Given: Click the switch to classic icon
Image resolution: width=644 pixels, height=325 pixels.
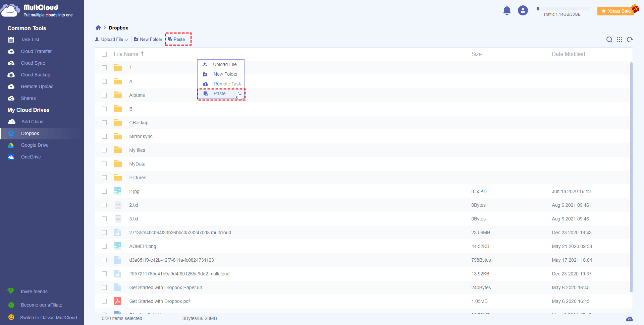Looking at the screenshot, I should (11, 317).
